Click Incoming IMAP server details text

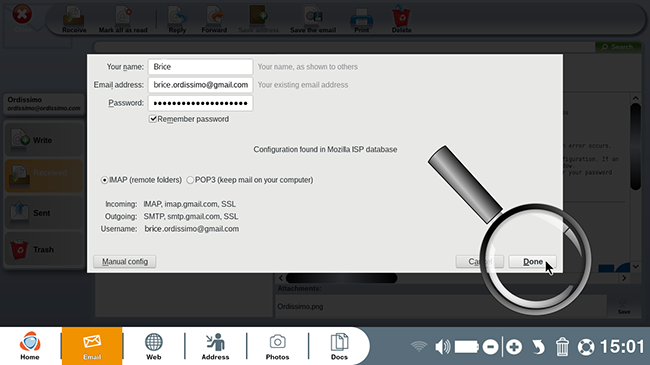point(189,204)
